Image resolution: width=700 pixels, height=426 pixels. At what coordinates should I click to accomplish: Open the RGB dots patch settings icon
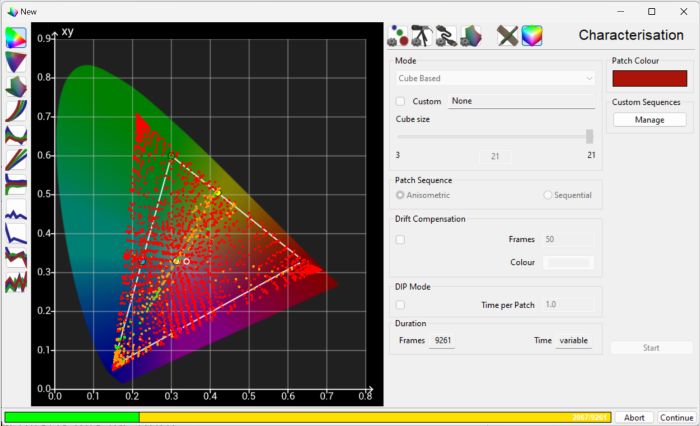pos(398,36)
